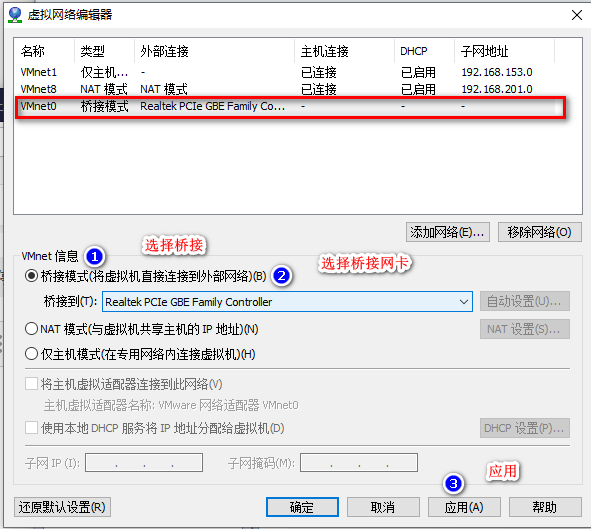Toggle 使用本地 DHCP 服务 checkbox
The image size is (591, 529).
[31, 428]
